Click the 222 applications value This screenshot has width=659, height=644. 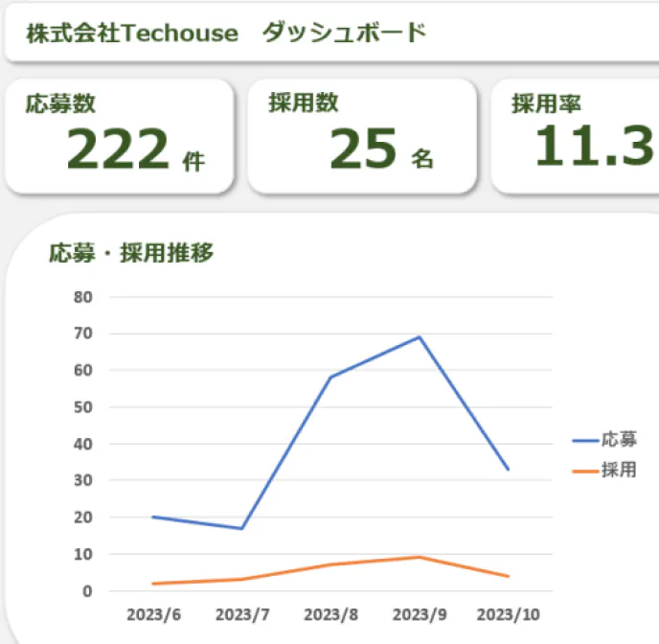(118, 149)
